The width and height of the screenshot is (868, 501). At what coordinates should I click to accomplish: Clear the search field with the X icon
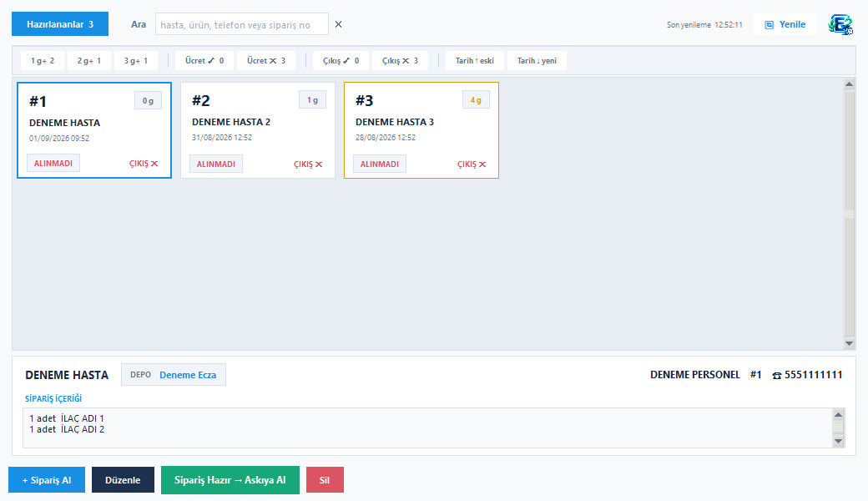[338, 24]
